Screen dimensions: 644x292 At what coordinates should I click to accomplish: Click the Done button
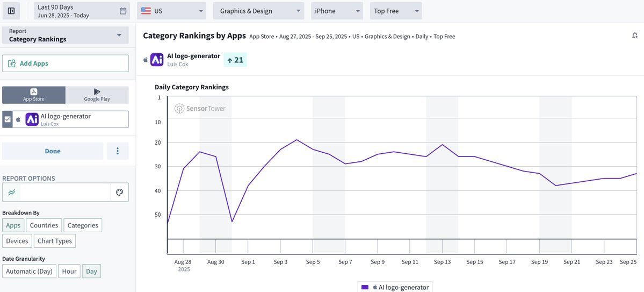[53, 151]
